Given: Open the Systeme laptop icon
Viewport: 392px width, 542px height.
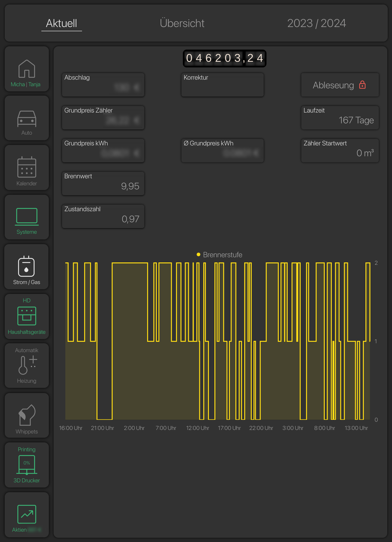Looking at the screenshot, I should click(x=27, y=217).
